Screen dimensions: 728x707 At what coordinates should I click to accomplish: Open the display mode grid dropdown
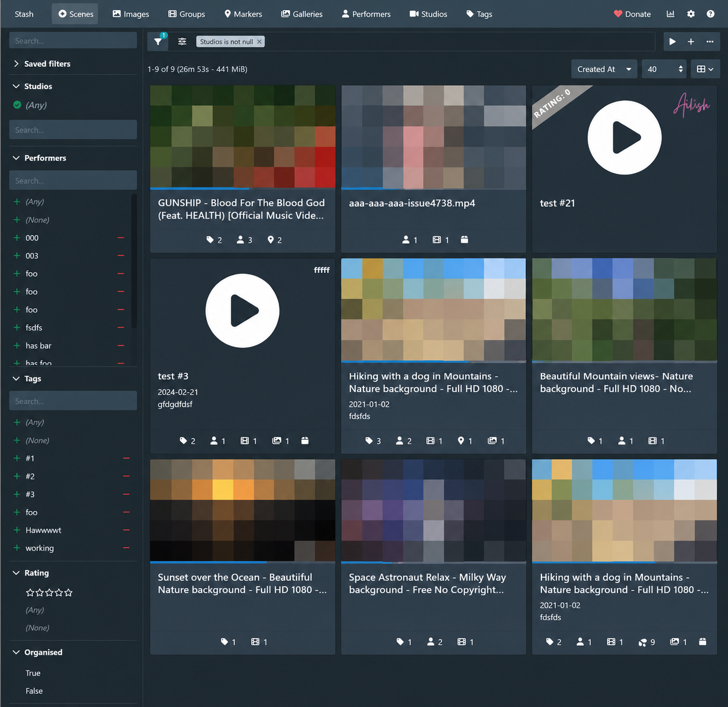pos(705,69)
